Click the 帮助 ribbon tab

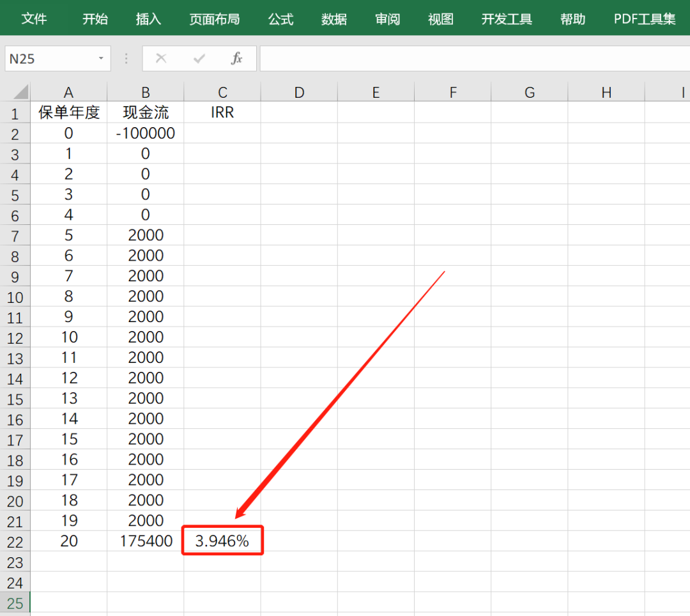572,19
